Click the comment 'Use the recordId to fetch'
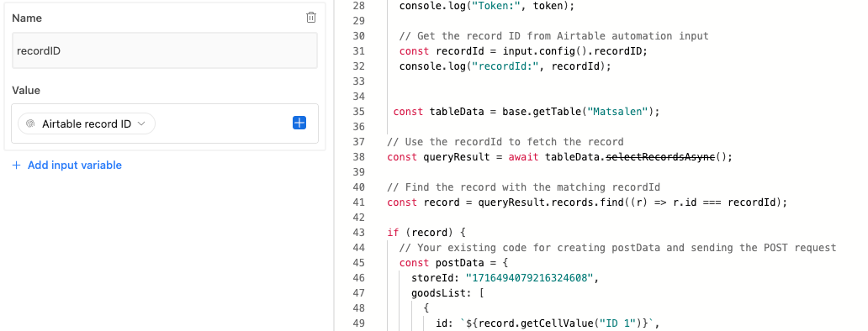 pyautogui.click(x=505, y=141)
